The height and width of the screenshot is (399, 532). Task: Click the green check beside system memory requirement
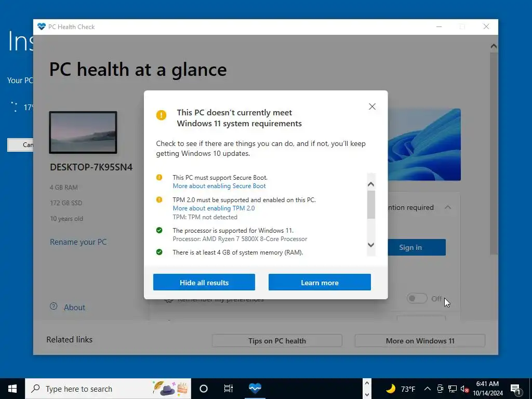click(159, 252)
